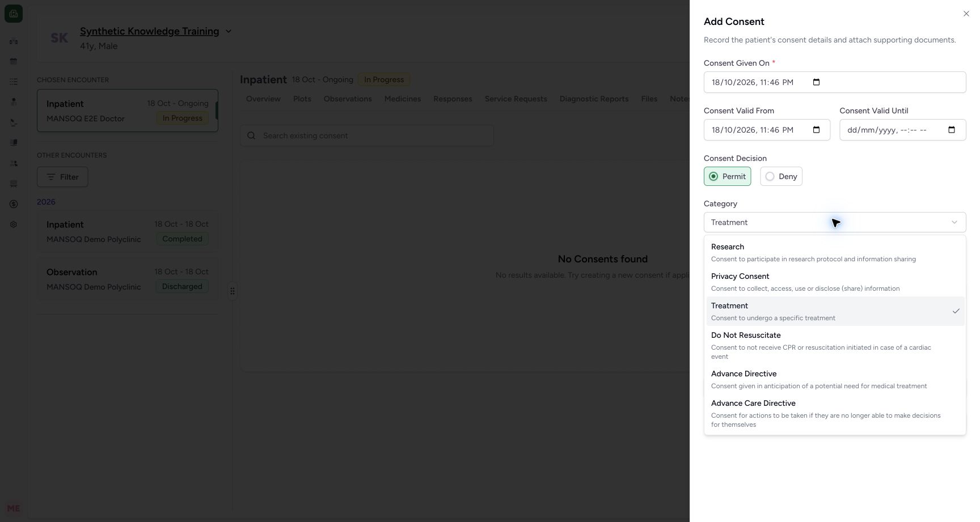Expand the patient name chevron

click(229, 31)
